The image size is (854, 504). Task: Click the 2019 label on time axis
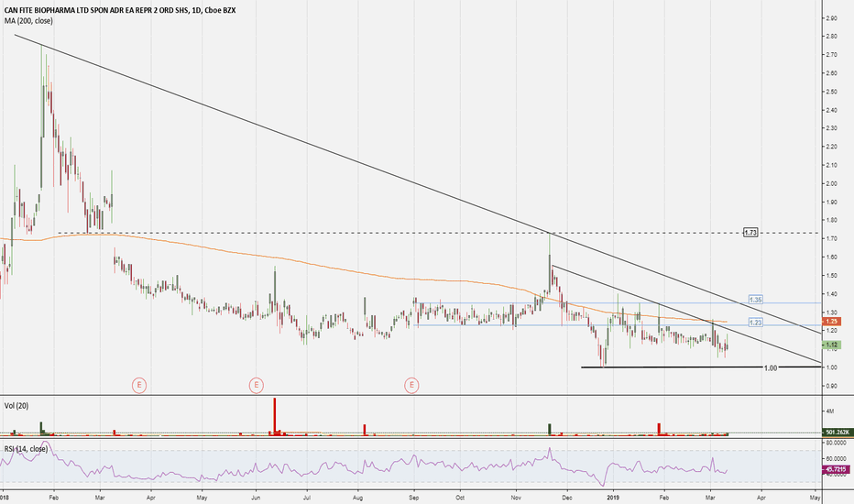coord(613,498)
